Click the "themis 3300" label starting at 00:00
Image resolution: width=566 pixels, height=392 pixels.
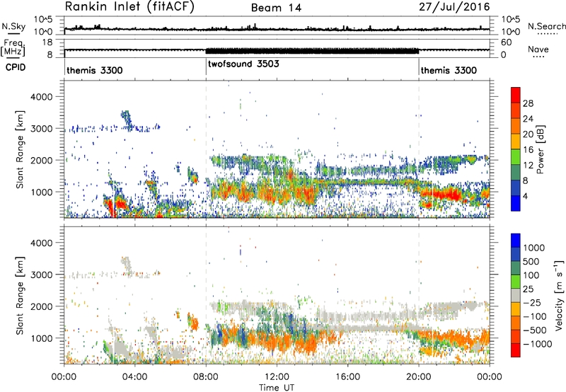click(x=95, y=70)
